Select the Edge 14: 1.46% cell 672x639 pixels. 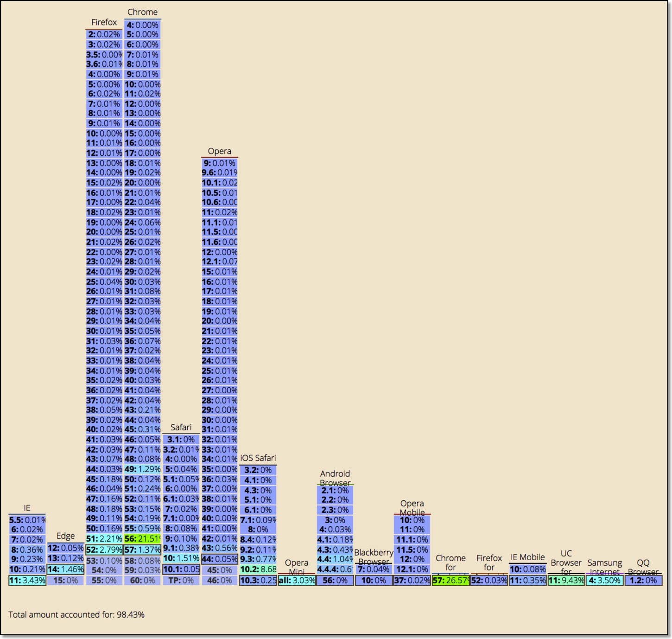tap(65, 569)
